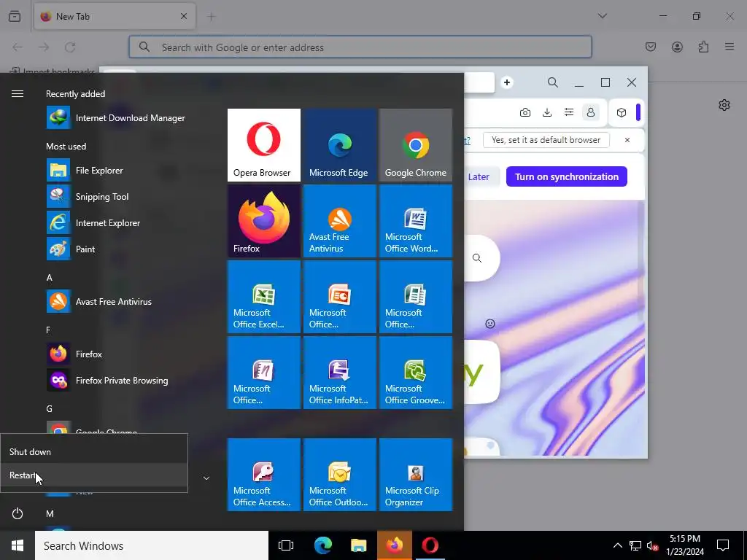
Task: Click the smiley feedback icon in Opera
Action: (489, 324)
